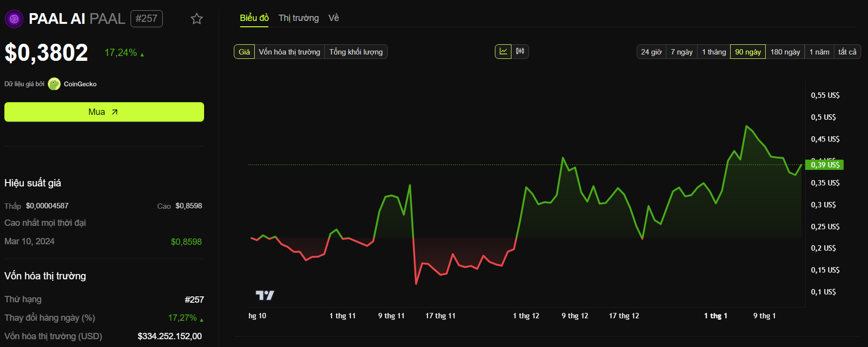Click the green Mua button

tap(104, 112)
